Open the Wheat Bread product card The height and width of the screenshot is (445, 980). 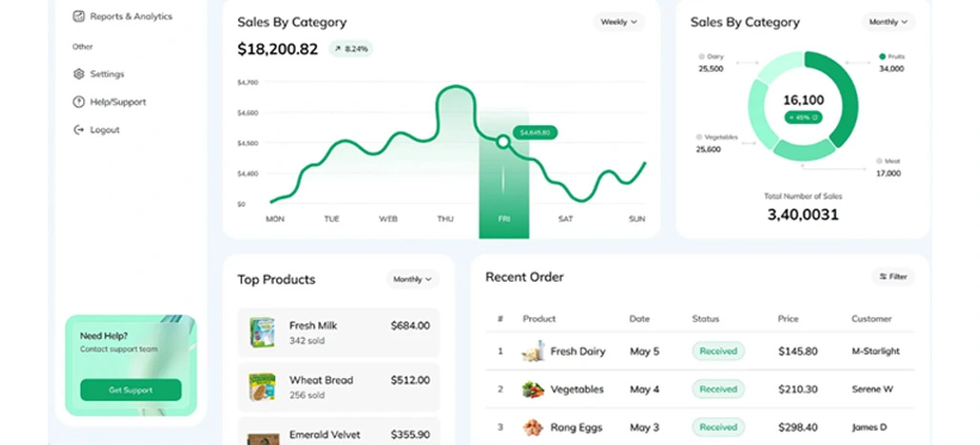339,387
